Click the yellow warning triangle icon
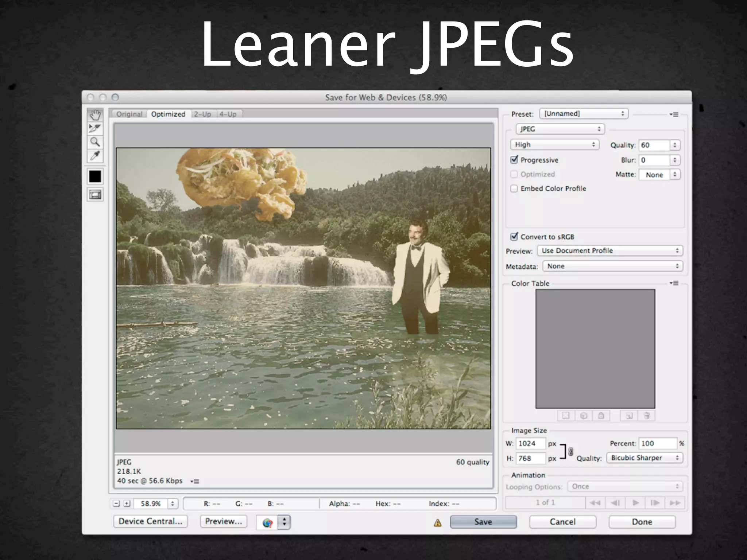This screenshot has height=560, width=747. [x=438, y=523]
